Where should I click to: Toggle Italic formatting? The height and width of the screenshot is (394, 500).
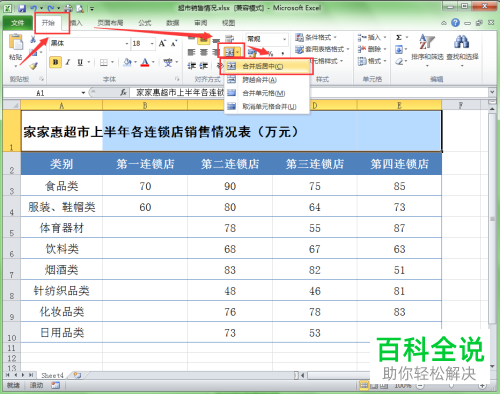coord(68,62)
